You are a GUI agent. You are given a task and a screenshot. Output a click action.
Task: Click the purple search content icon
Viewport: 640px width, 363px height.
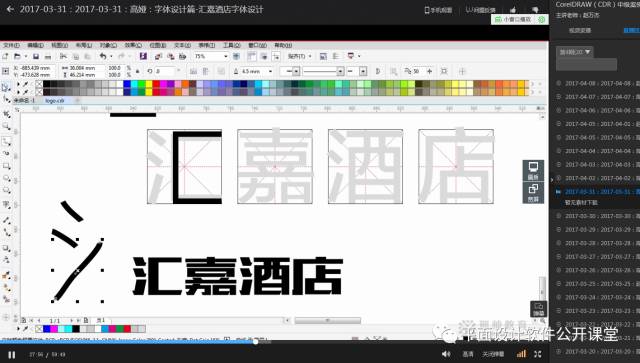(x=143, y=56)
